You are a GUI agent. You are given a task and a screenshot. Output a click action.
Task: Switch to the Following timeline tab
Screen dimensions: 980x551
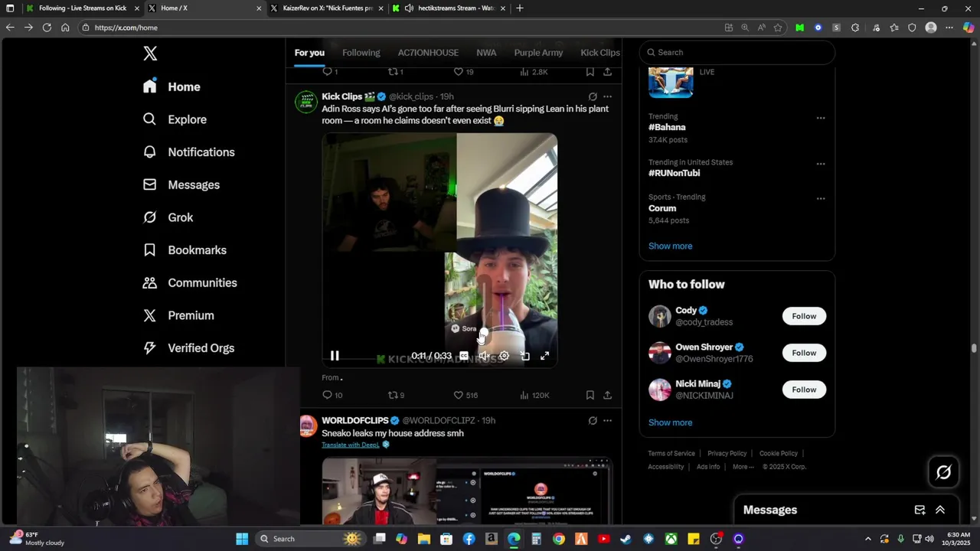click(x=361, y=53)
